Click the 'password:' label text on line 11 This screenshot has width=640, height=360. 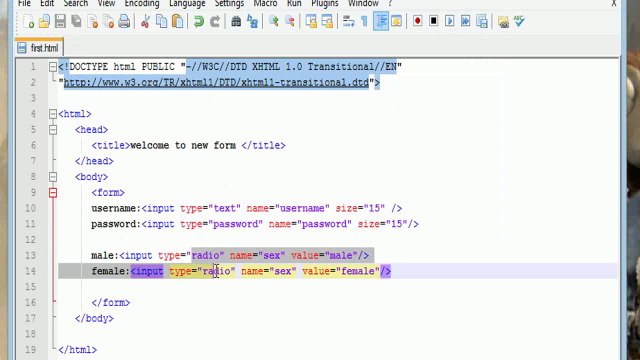point(116,224)
